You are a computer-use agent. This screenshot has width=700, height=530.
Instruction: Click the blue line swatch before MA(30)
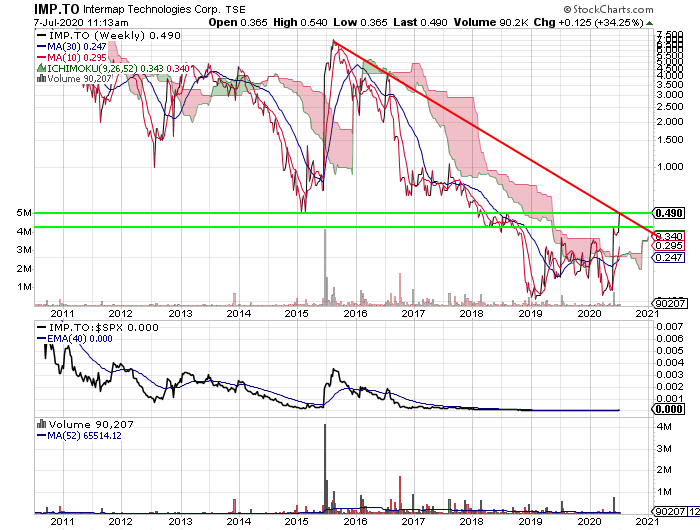(42, 46)
